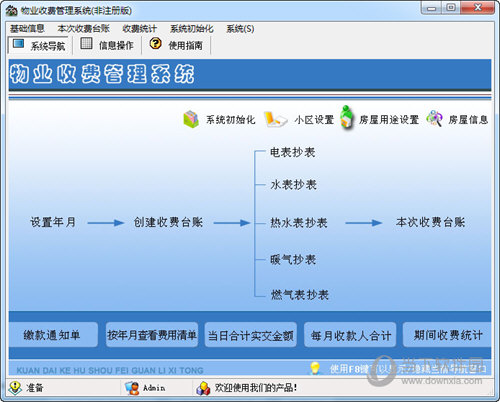Image resolution: width=500 pixels, height=402 pixels.
Task: Open the 本次收费台账 menu
Action: point(83,29)
